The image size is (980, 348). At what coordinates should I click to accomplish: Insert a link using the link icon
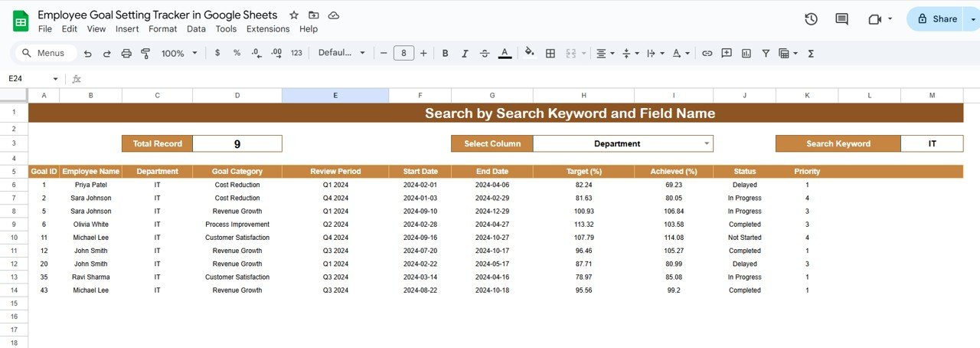click(707, 54)
